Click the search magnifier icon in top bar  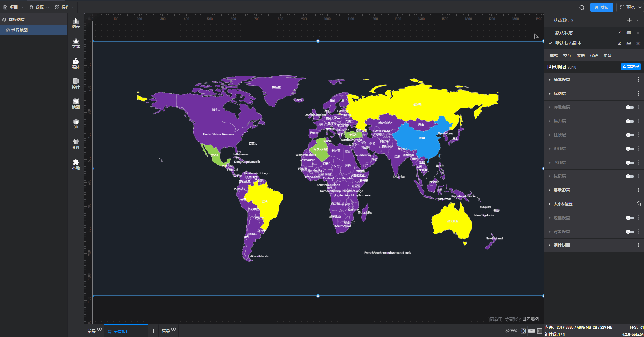click(582, 7)
